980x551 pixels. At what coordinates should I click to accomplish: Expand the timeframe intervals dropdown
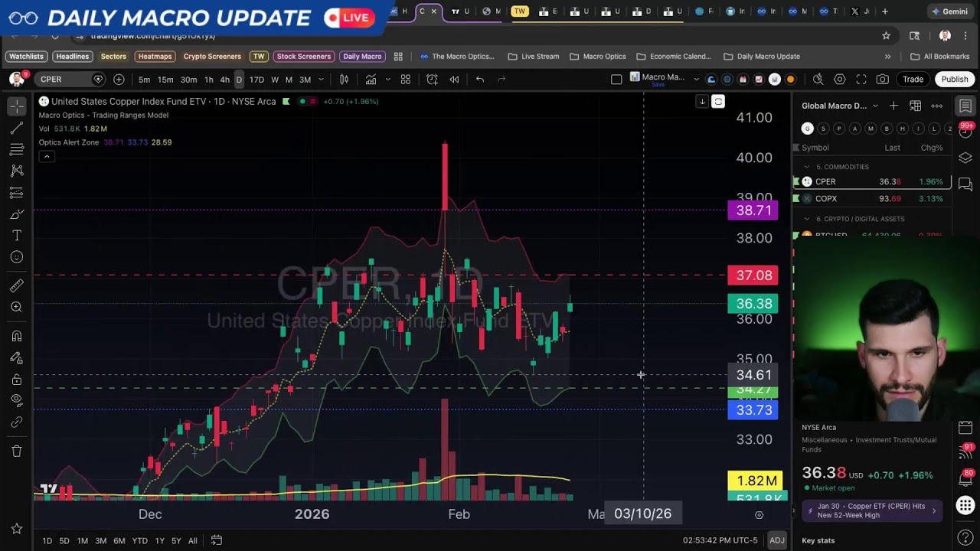321,80
